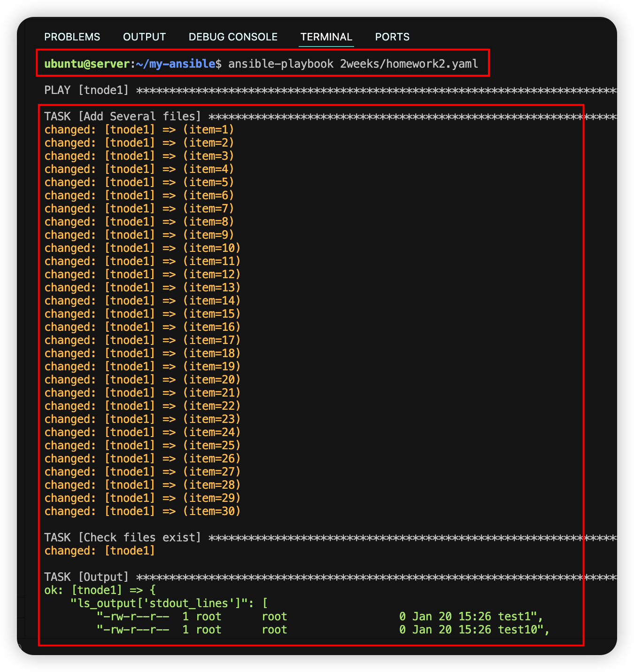Viewport: 634px width, 672px height.
Task: Click the line ending with (item=22)
Action: (x=142, y=406)
